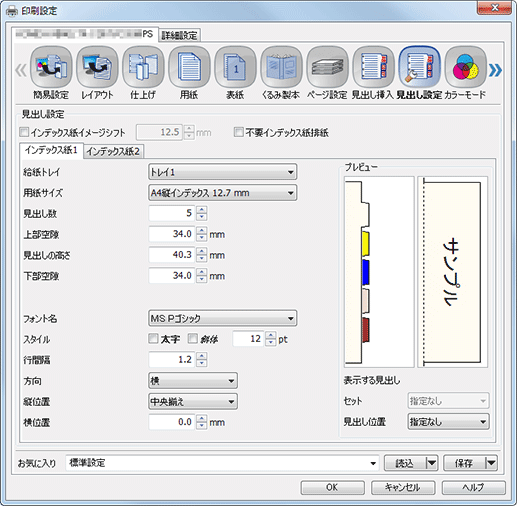Image resolution: width=517 pixels, height=506 pixels.
Task: Select the くるみ製本 binding icon
Action: (281, 67)
